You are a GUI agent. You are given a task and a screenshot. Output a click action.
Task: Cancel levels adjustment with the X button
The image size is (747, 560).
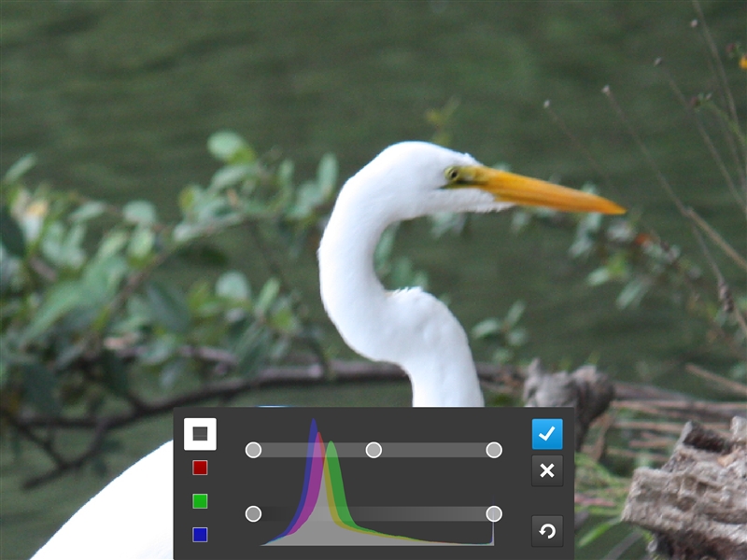coord(547,470)
